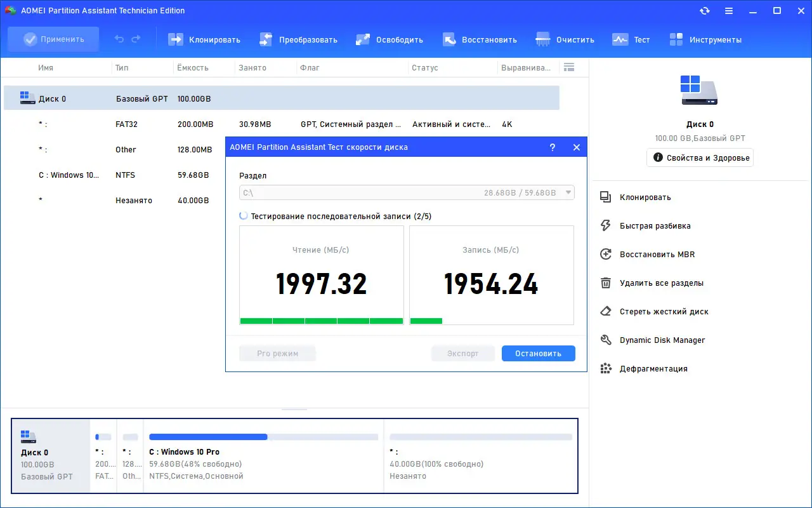Select the Other 128.00MB partition row
The height and width of the screenshot is (508, 812).
[115, 150]
